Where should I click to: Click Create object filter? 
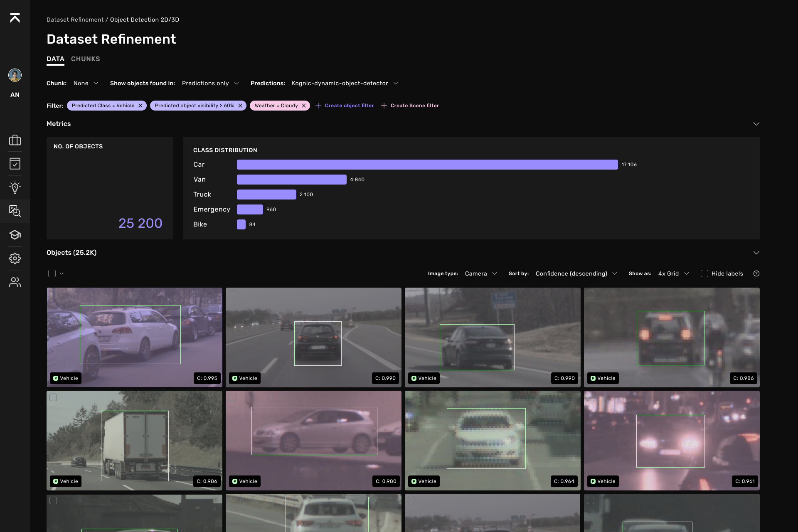tap(349, 105)
